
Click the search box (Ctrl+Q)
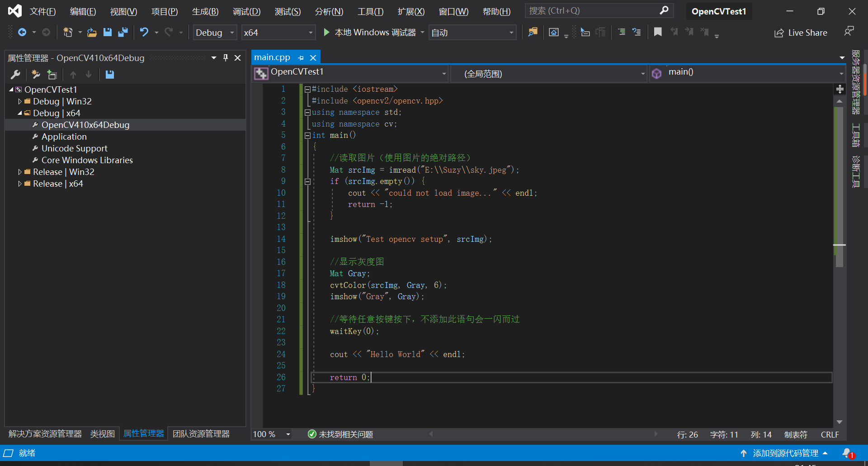pyautogui.click(x=592, y=11)
